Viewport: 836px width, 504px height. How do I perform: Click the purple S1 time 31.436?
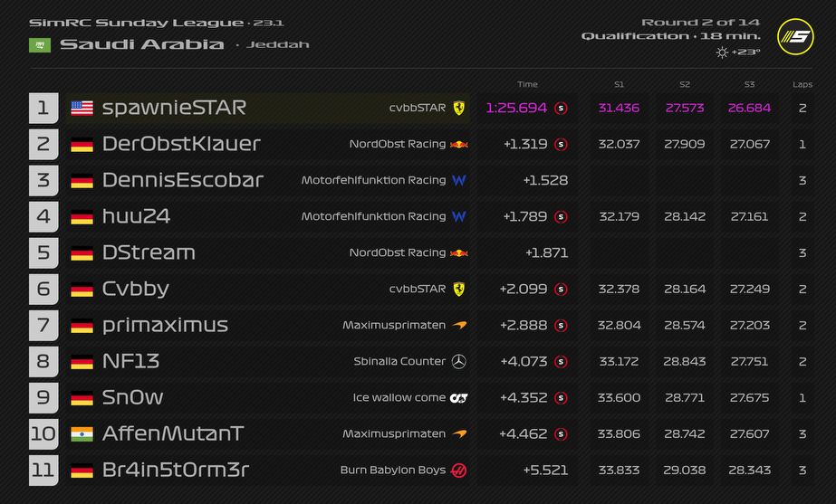click(x=619, y=108)
